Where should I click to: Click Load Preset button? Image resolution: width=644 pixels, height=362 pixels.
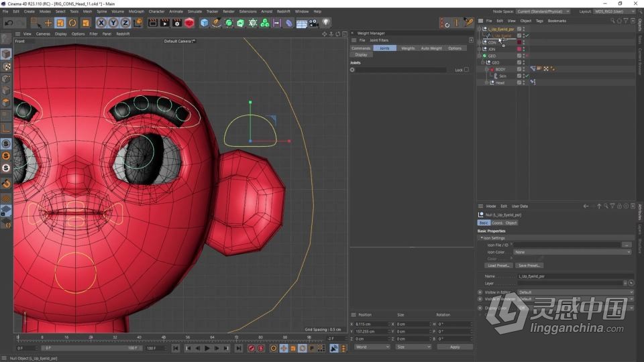[498, 265]
